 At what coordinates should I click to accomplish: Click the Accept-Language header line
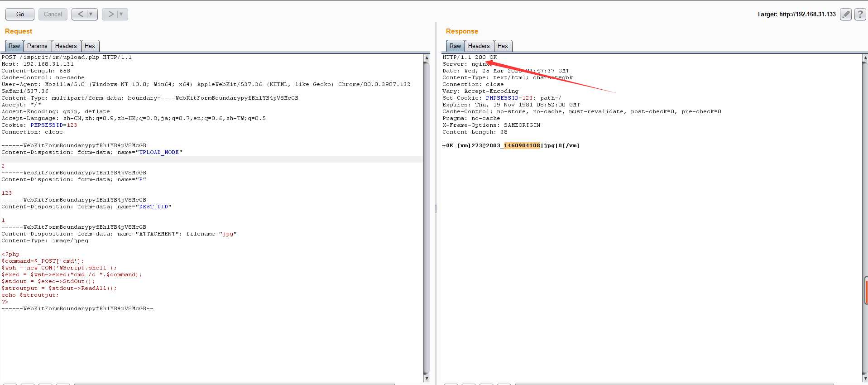coord(134,118)
